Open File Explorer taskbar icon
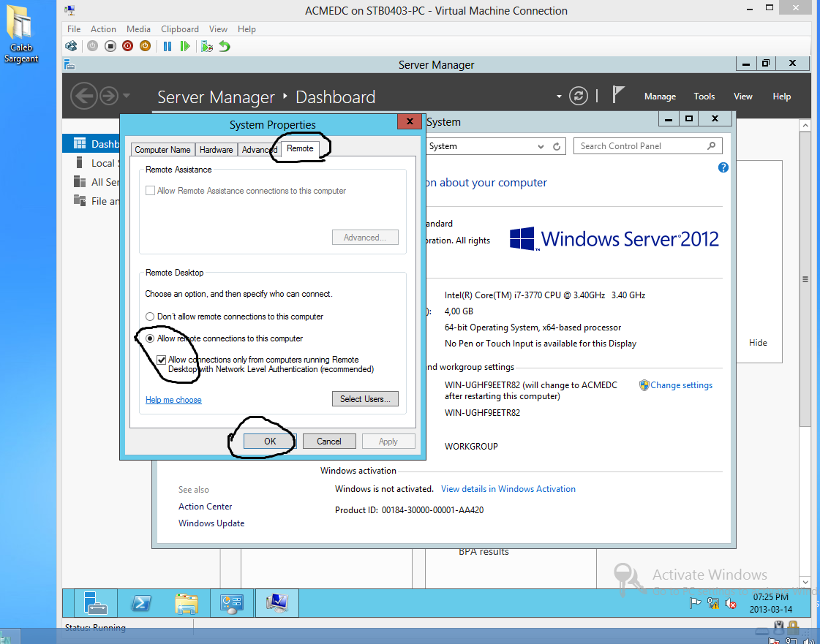Screen dimensions: 820x644 [187, 603]
